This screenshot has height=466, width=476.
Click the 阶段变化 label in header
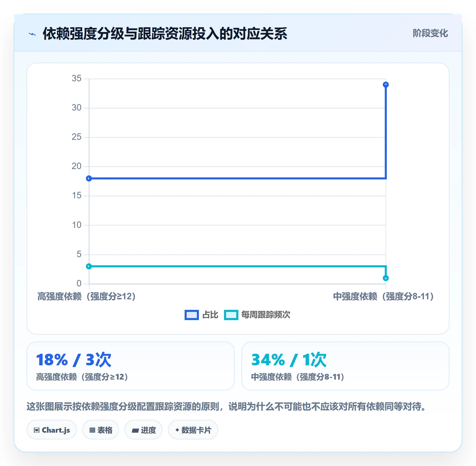pyautogui.click(x=430, y=33)
